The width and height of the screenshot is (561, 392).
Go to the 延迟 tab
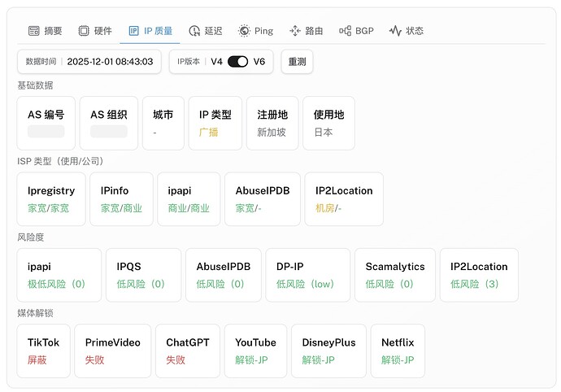click(206, 31)
